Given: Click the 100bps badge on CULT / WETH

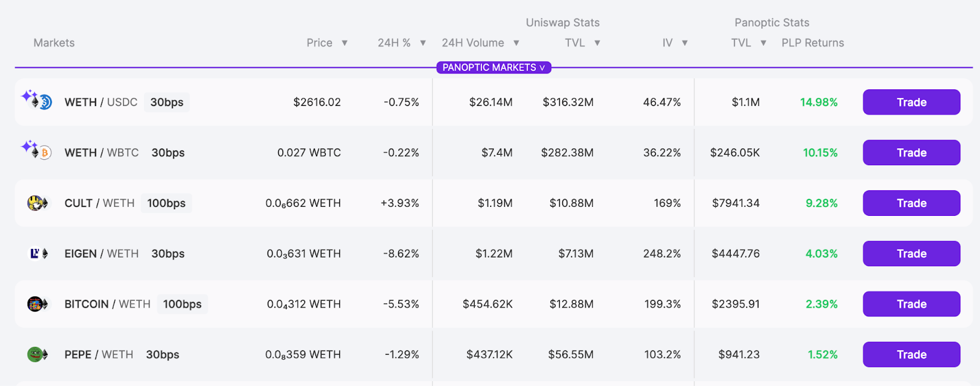Looking at the screenshot, I should pos(166,203).
